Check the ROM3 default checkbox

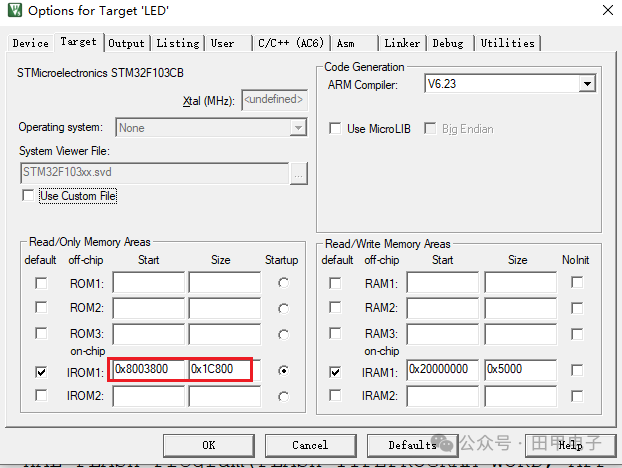(41, 333)
